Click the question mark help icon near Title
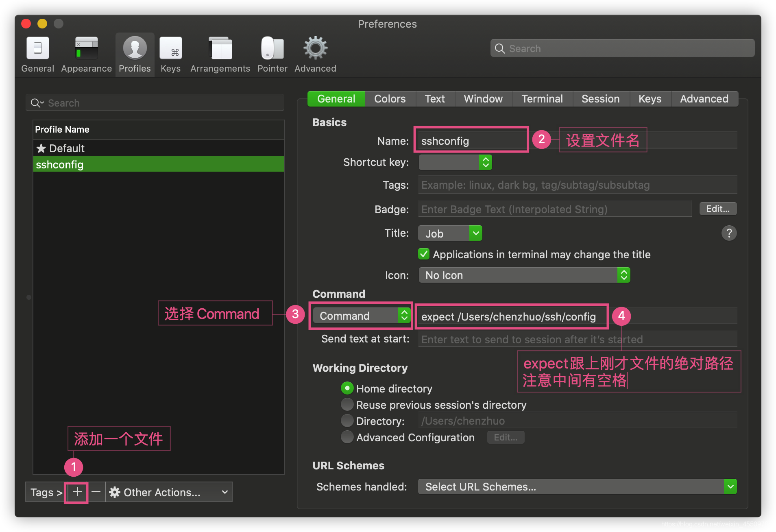The image size is (776, 532). click(729, 233)
